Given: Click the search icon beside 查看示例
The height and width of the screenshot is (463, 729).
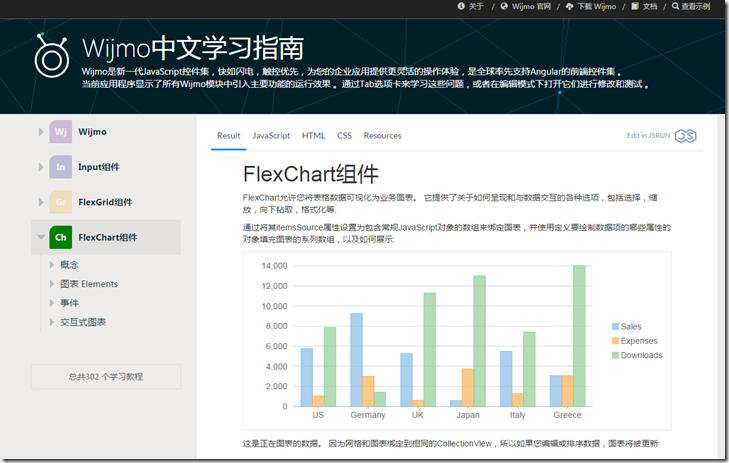Looking at the screenshot, I should tap(676, 6).
